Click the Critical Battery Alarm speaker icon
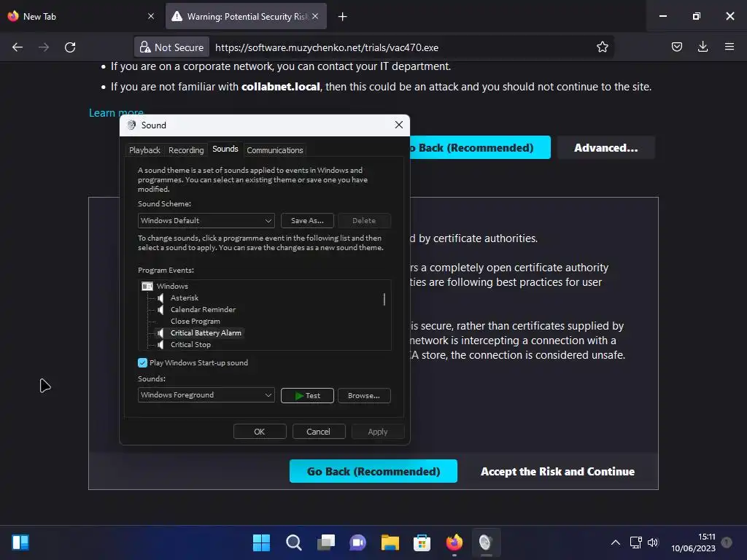The height and width of the screenshot is (560, 747). (160, 332)
